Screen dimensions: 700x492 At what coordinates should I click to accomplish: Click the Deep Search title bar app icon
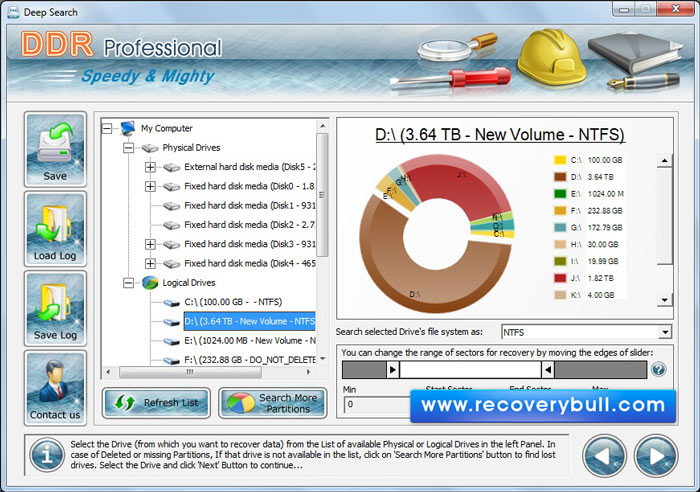(13, 12)
